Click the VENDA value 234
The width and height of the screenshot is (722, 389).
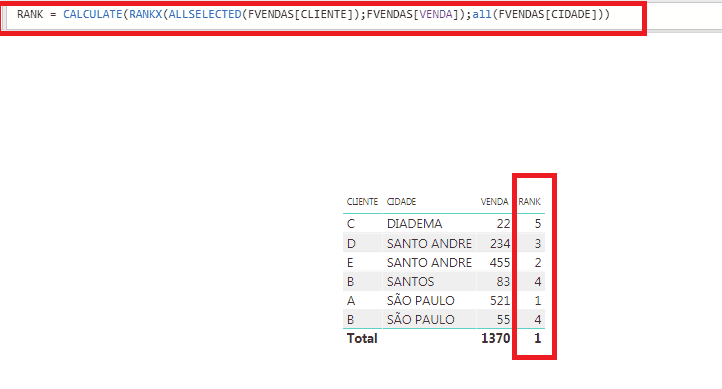tap(500, 244)
